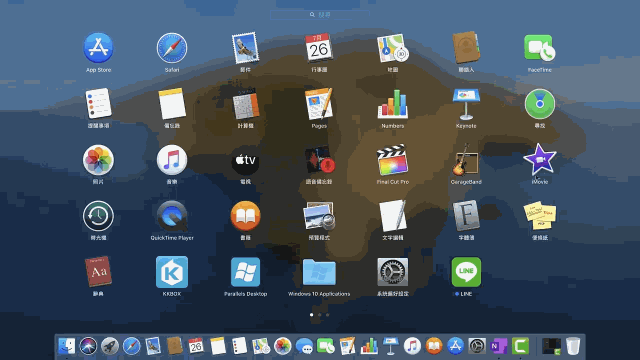This screenshot has height=360, width=640.
Task: Open Mail from the Dock
Action: [153, 346]
